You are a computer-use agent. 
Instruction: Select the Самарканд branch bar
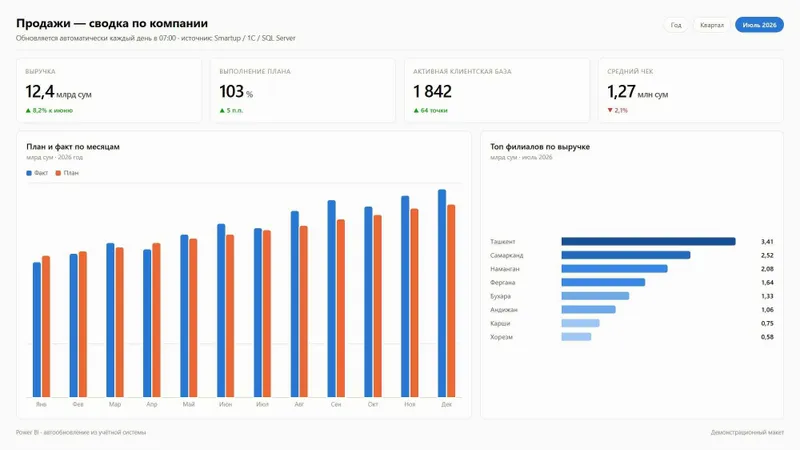click(626, 255)
